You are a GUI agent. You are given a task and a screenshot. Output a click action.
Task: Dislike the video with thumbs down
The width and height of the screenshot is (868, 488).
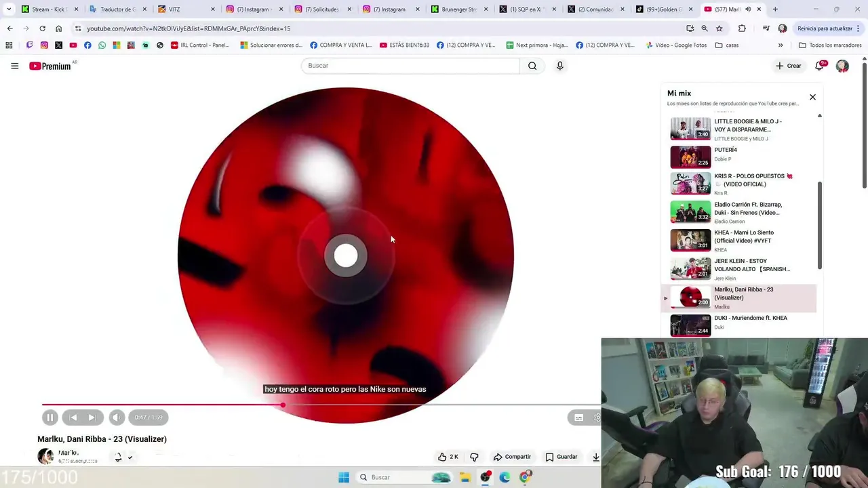(474, 457)
